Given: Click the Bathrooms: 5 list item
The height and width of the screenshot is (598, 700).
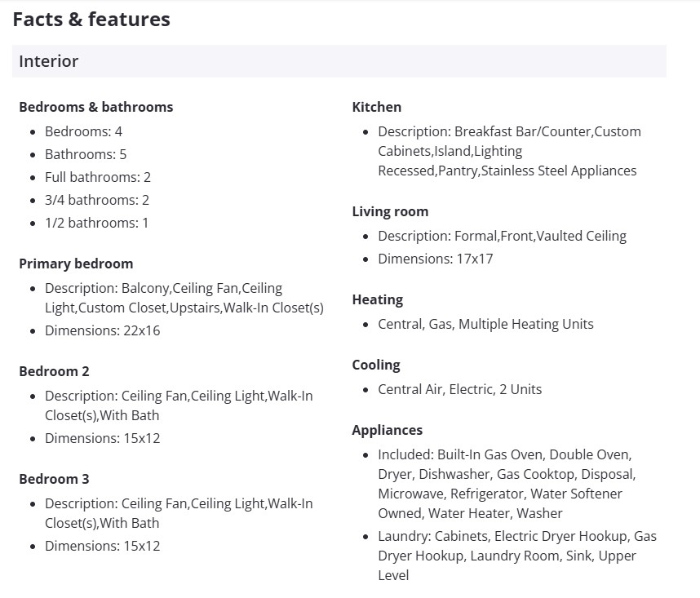Looking at the screenshot, I should pyautogui.click(x=86, y=154).
